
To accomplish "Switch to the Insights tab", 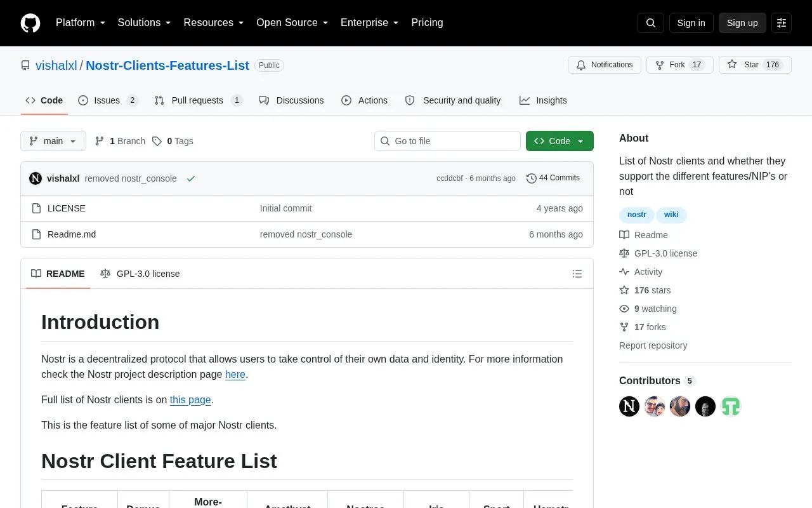I will pyautogui.click(x=543, y=100).
